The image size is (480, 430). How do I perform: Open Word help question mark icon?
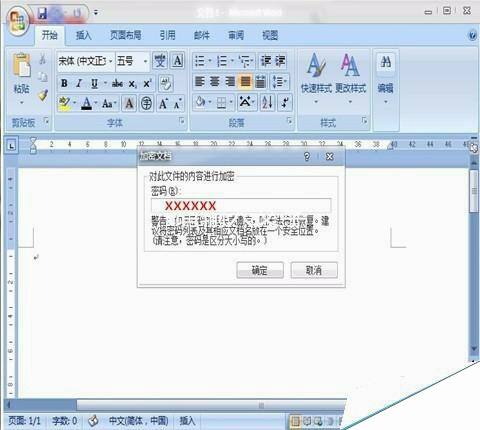click(472, 35)
